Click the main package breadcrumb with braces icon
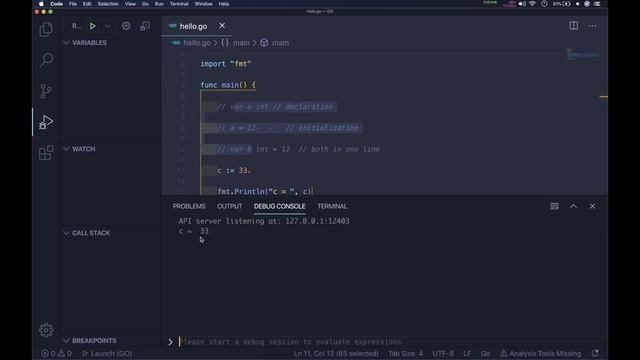 (235, 43)
